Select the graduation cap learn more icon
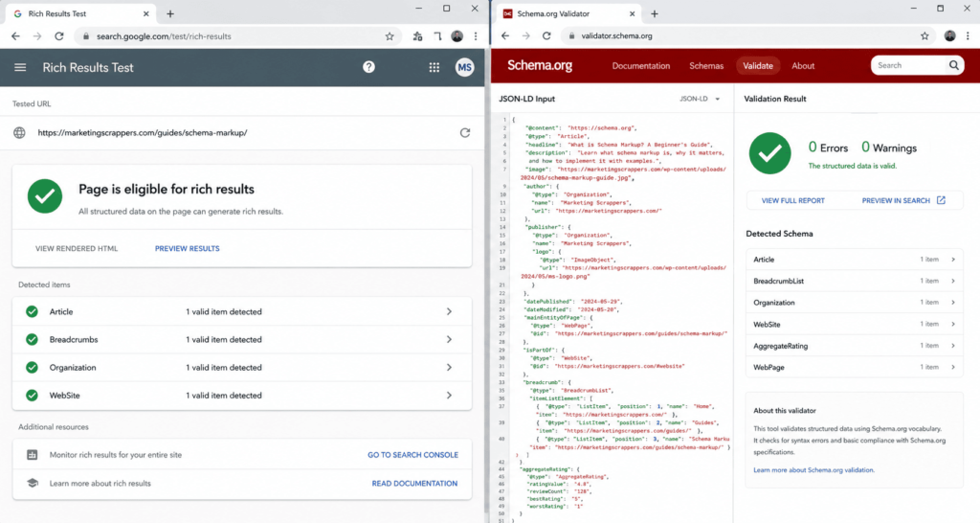The width and height of the screenshot is (980, 523). [x=32, y=483]
